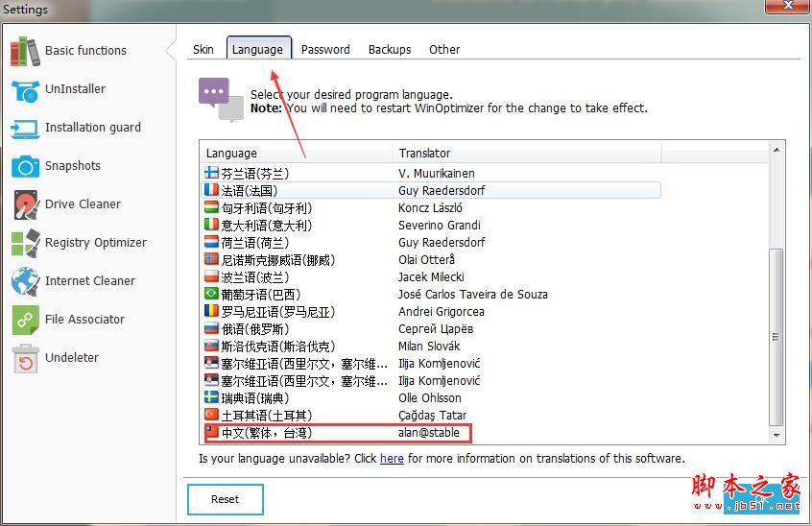The image size is (812, 526).
Task: Select the 匈牙利语(匈牙利) language
Action: click(267, 208)
